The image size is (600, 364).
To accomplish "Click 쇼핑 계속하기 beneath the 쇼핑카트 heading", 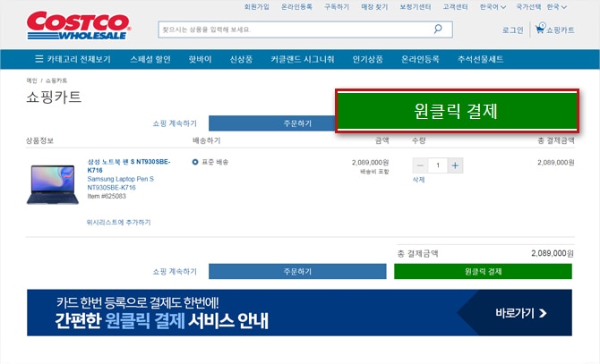I will pyautogui.click(x=175, y=123).
